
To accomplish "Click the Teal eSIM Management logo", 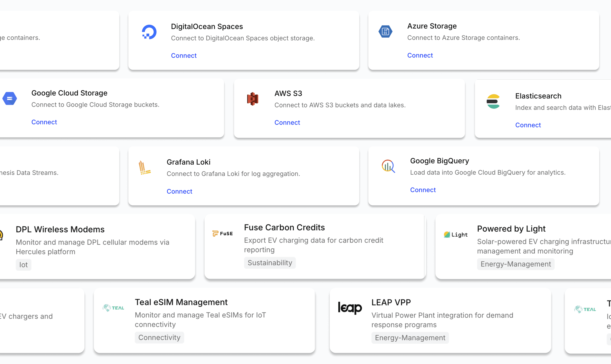I will tap(113, 308).
